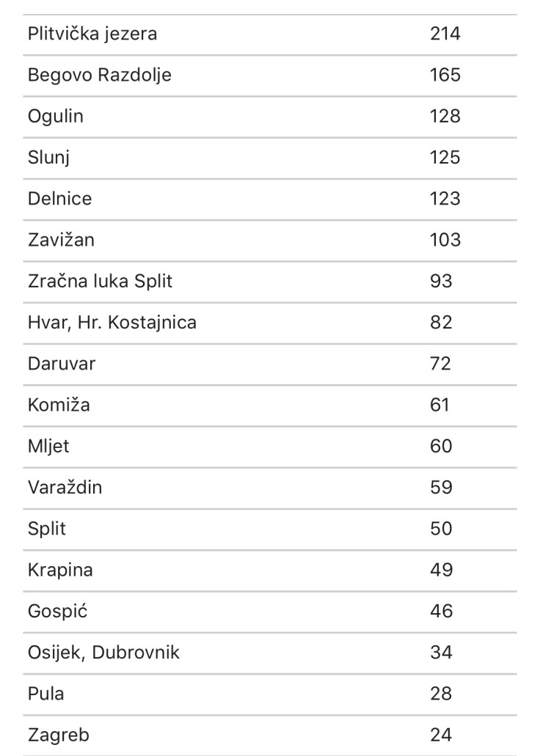Select the value 24 next to Zagreb

[441, 734]
